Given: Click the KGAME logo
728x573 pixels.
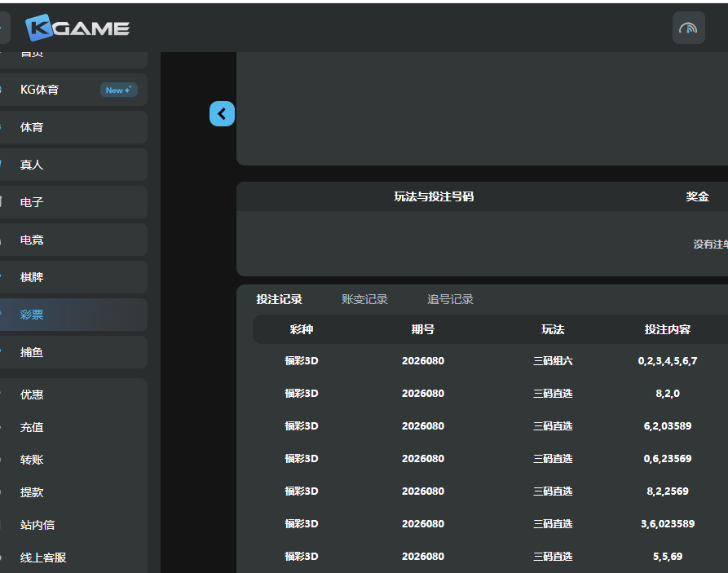Looking at the screenshot, I should [x=77, y=28].
